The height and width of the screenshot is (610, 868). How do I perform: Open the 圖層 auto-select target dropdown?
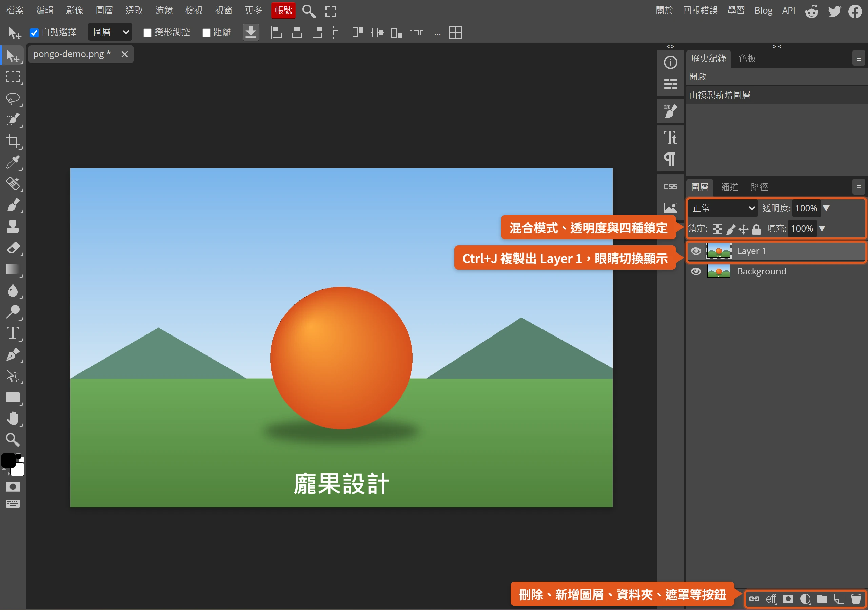coord(110,32)
